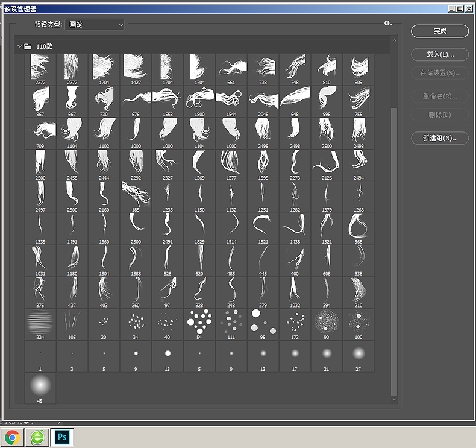Pick the brush preset 648
The height and width of the screenshot is (448, 476).
(295, 101)
